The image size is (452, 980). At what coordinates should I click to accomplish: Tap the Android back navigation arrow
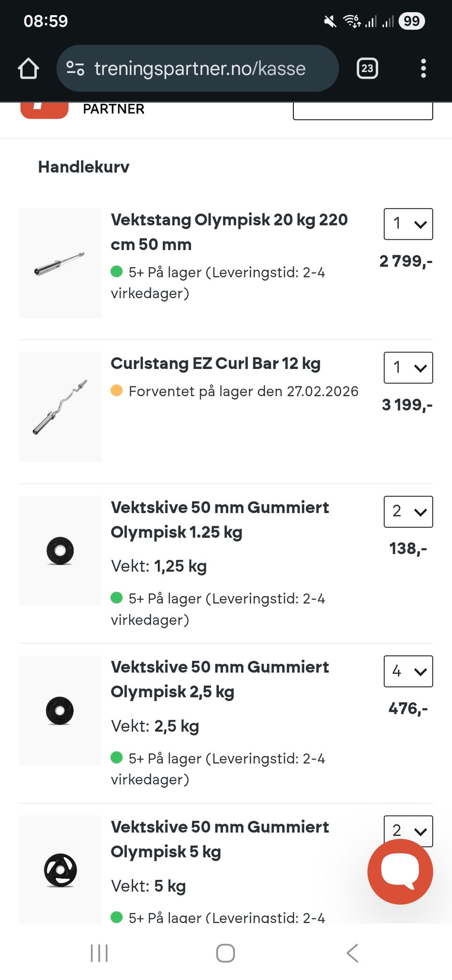[352, 953]
